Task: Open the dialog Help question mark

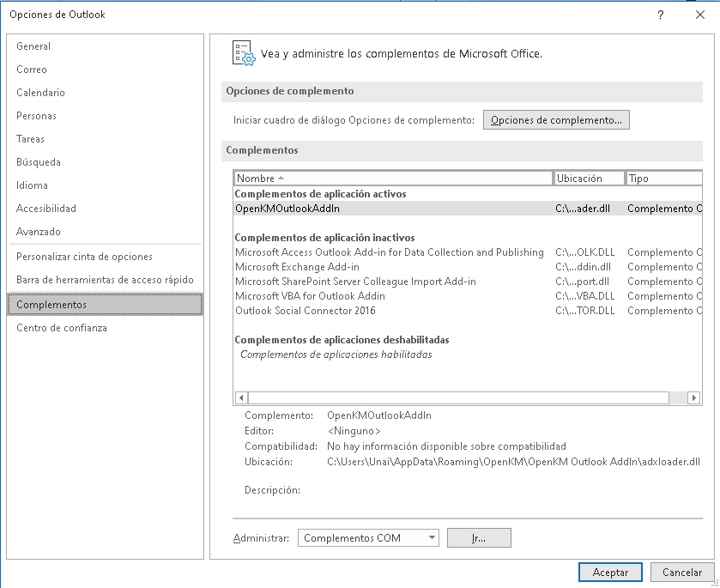Action: pyautogui.click(x=661, y=15)
